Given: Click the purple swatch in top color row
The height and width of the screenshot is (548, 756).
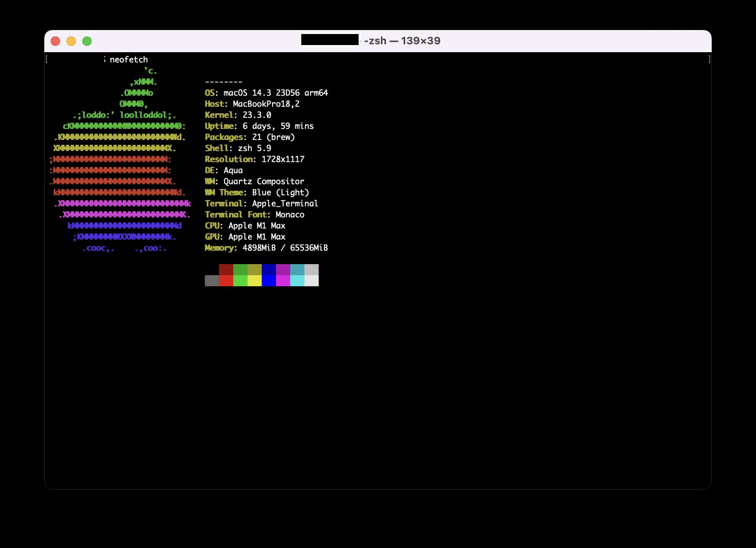Looking at the screenshot, I should tap(283, 270).
